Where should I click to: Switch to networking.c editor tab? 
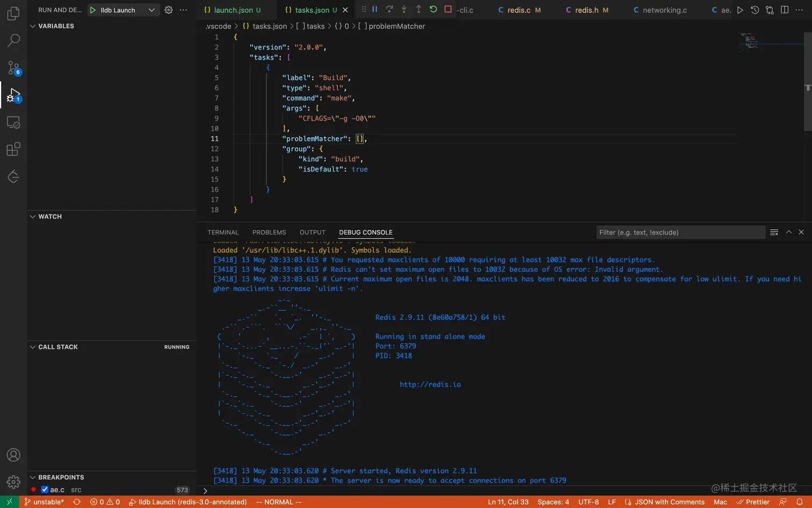tap(665, 10)
